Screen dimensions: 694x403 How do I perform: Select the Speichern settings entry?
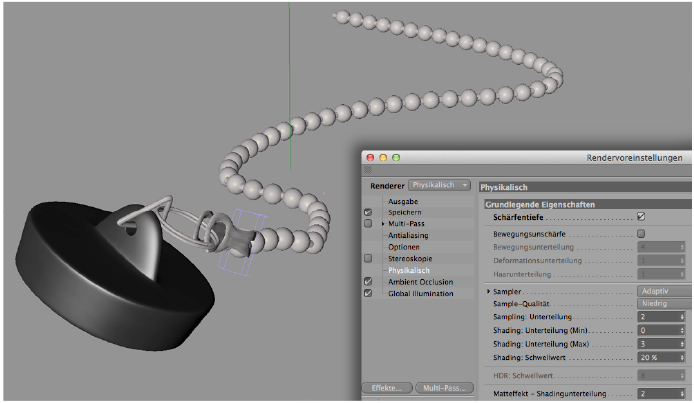point(405,212)
